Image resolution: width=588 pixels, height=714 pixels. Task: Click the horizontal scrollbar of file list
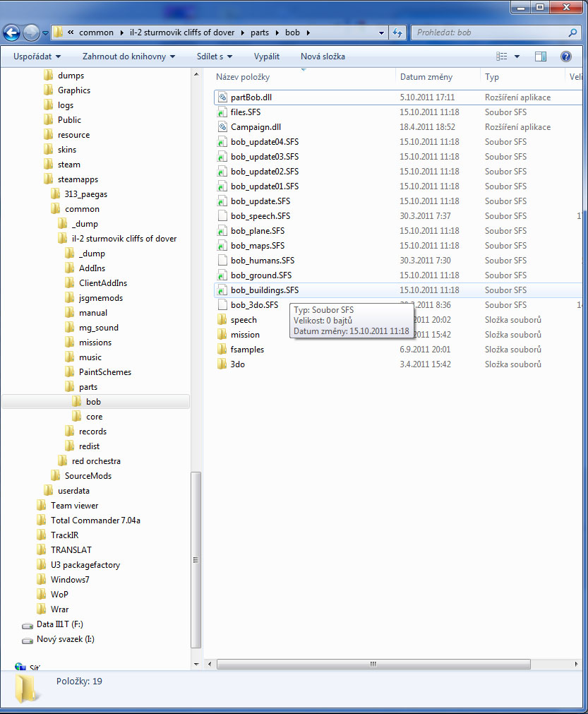pos(373,665)
